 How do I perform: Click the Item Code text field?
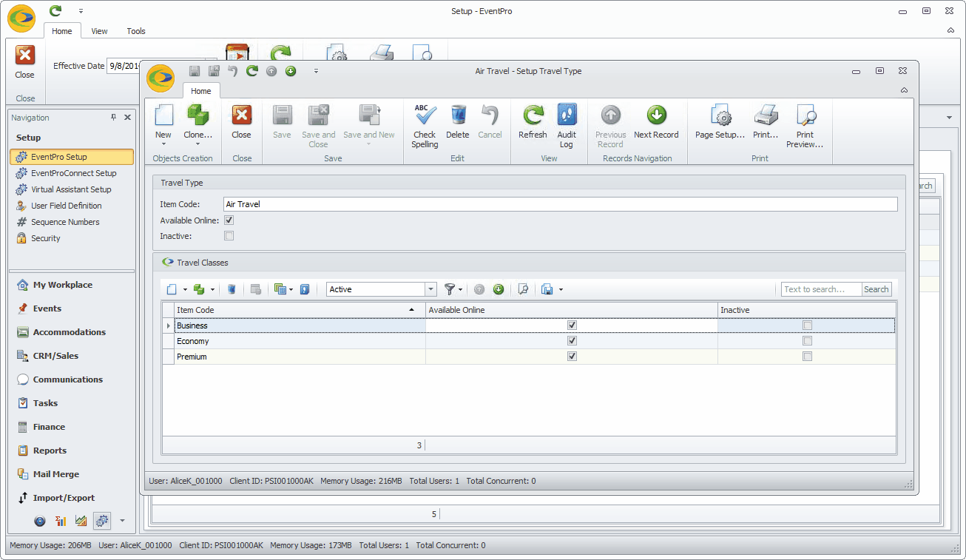[x=561, y=204]
